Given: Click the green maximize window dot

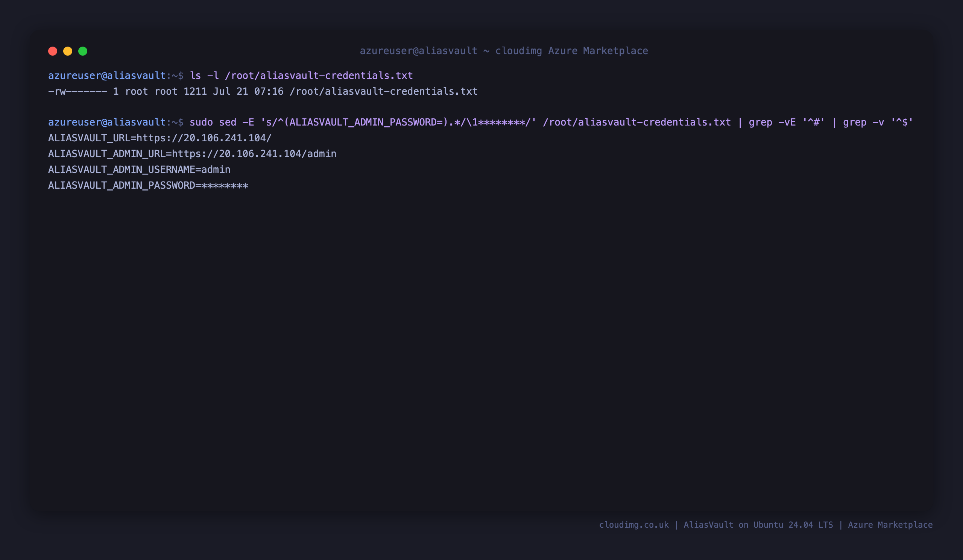Looking at the screenshot, I should click(83, 51).
